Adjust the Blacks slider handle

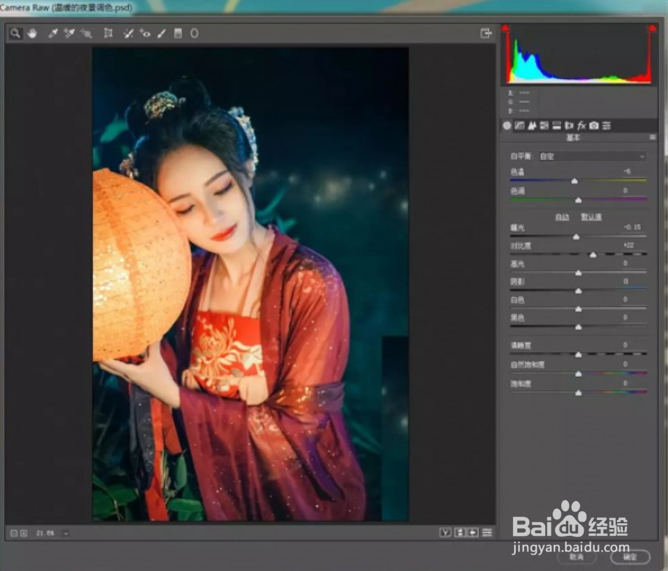(x=578, y=327)
